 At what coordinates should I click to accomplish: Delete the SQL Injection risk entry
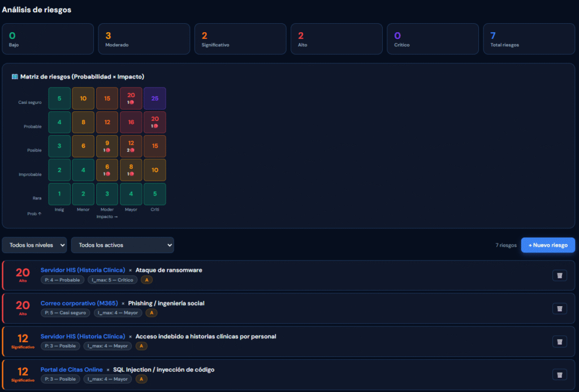click(559, 375)
